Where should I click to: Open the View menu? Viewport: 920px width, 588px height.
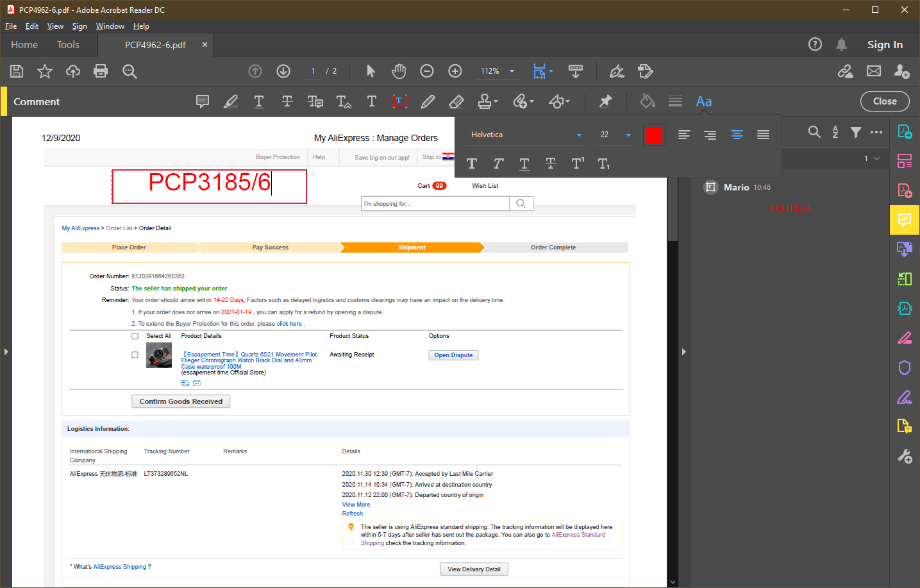[x=55, y=26]
